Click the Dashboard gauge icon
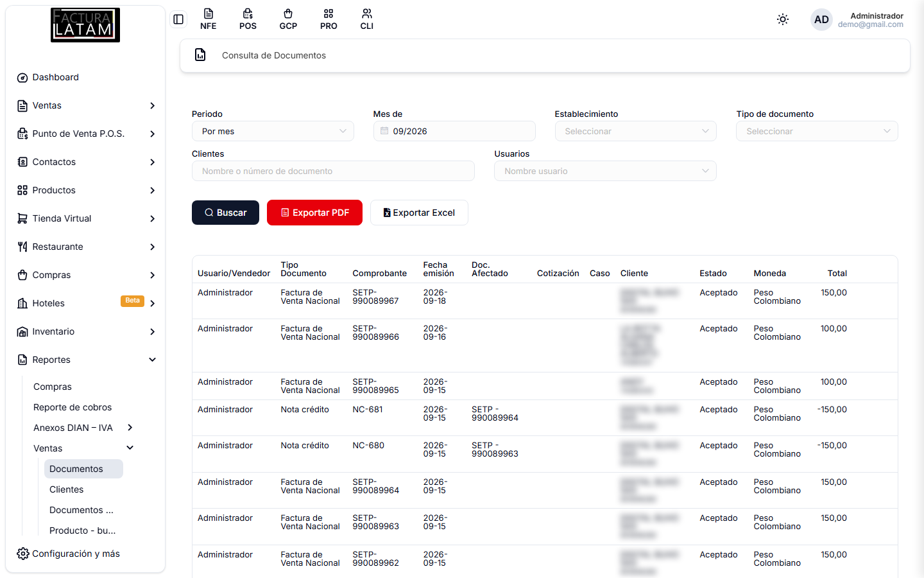 [22, 78]
